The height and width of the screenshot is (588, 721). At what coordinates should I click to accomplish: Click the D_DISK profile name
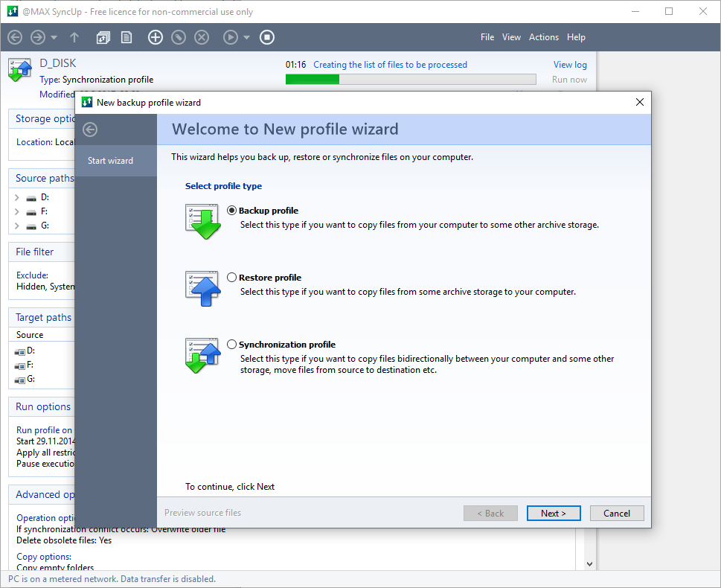(58, 63)
